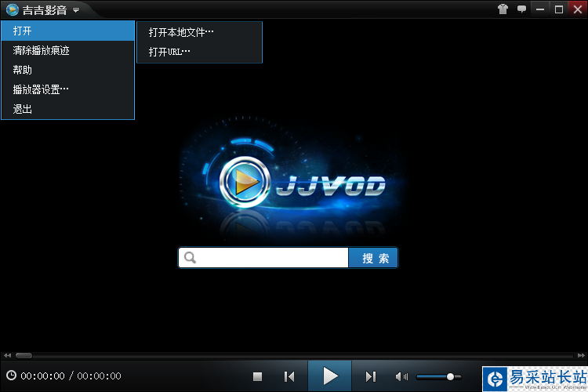
Task: Open the feedback speech bubble icon
Action: click(x=521, y=9)
